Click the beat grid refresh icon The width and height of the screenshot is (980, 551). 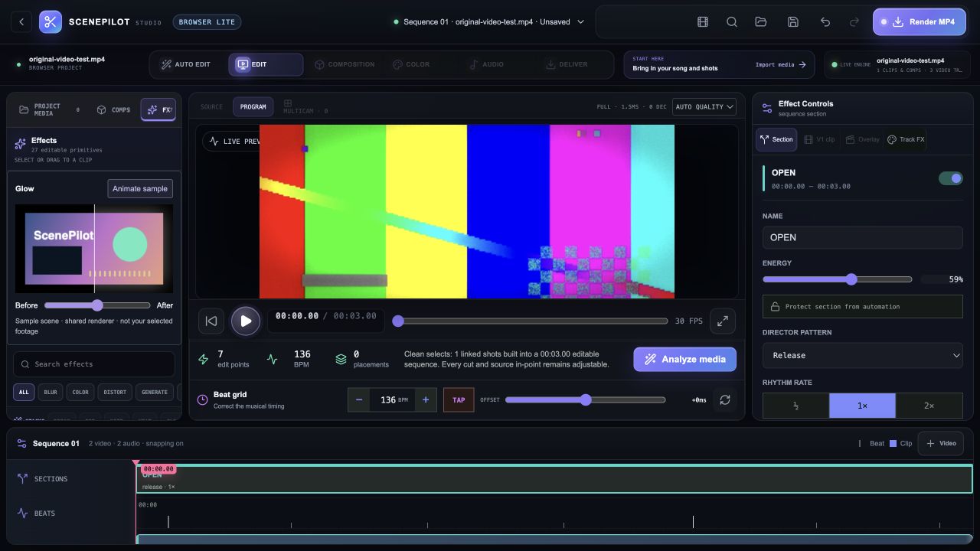click(725, 399)
